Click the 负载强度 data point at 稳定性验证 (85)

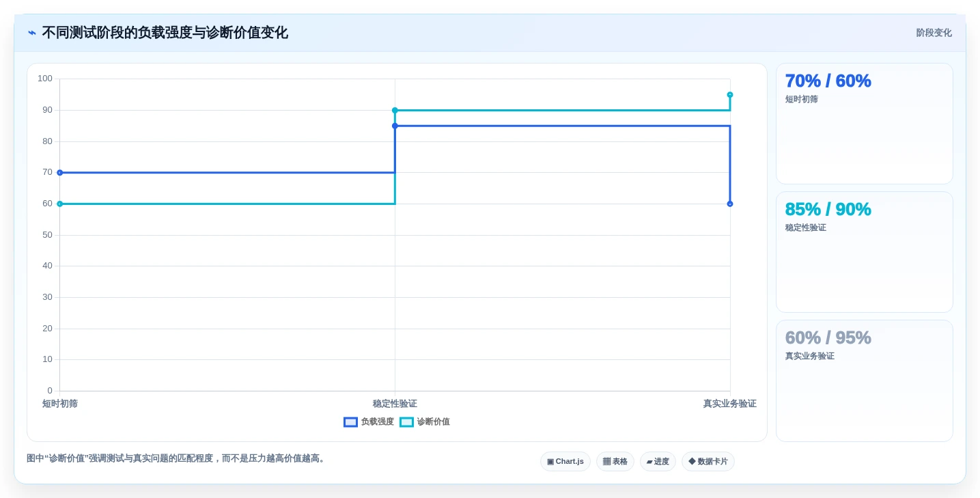[395, 126]
